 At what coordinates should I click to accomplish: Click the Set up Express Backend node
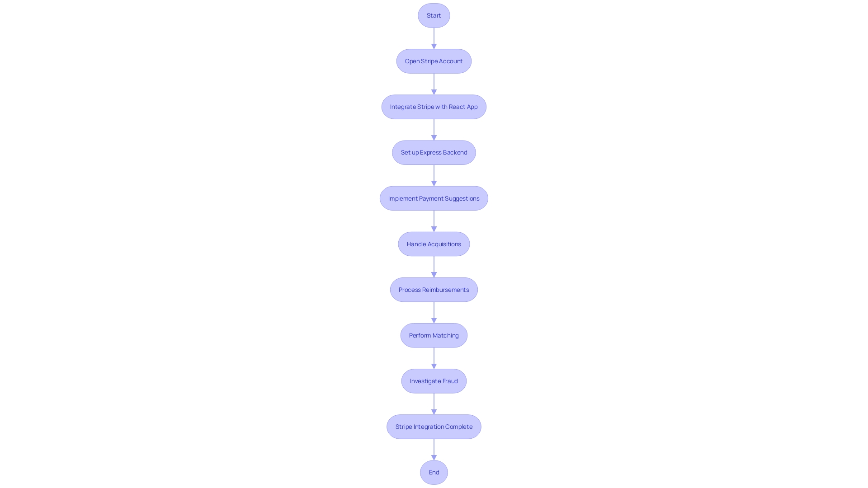point(434,152)
